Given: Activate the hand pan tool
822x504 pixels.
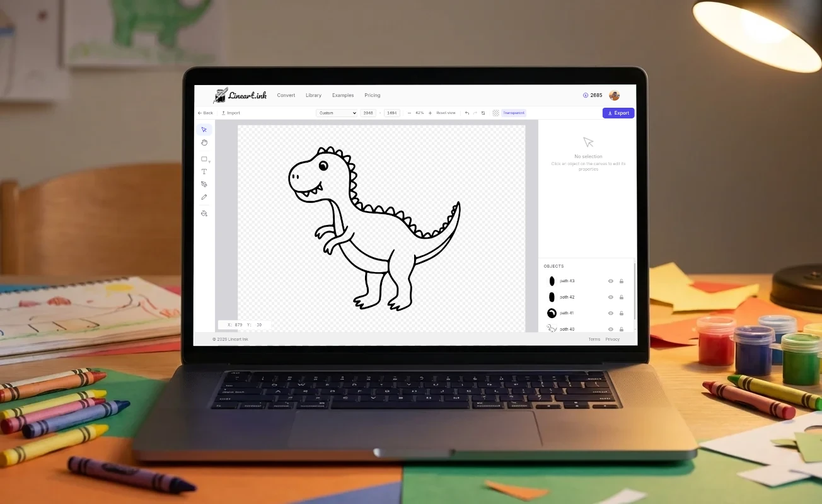Looking at the screenshot, I should 204,143.
